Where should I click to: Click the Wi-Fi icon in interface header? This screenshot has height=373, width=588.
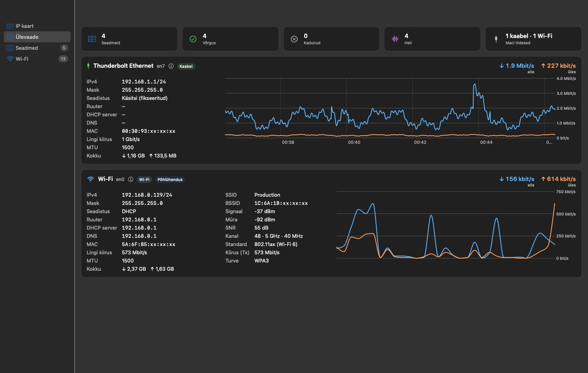pyautogui.click(x=91, y=179)
